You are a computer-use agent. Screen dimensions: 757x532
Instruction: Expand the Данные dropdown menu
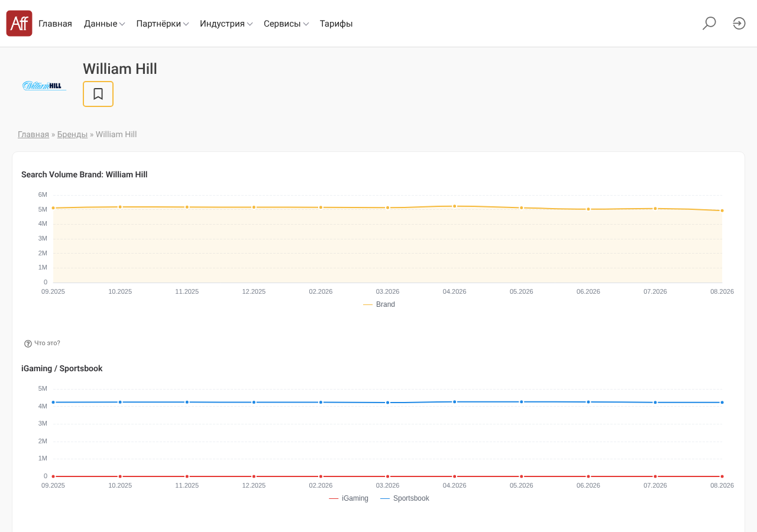coord(104,24)
